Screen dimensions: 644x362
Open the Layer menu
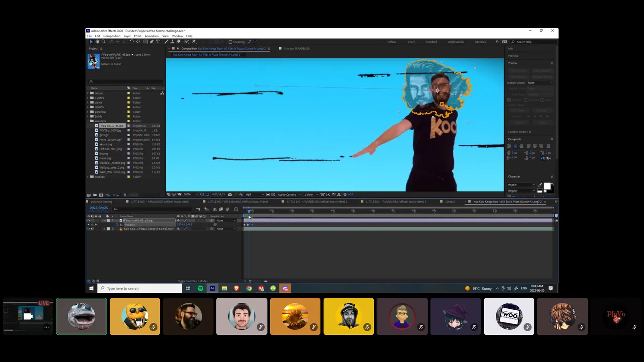pyautogui.click(x=127, y=36)
